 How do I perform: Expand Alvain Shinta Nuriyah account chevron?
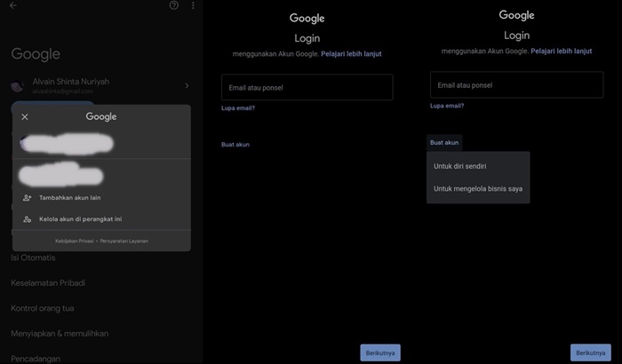(x=187, y=85)
